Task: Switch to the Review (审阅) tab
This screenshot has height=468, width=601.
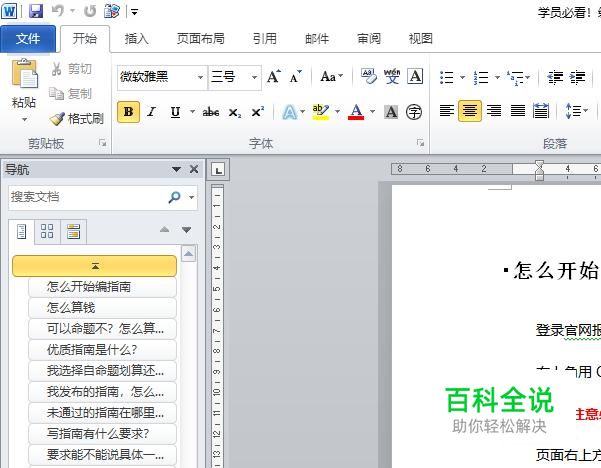Action: 369,39
